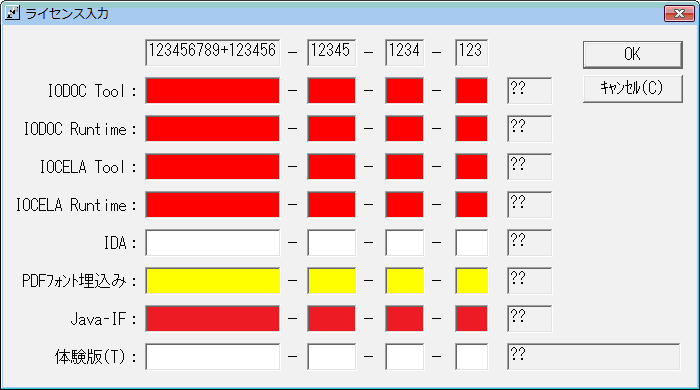The height and width of the screenshot is (390, 700).
Task: Click the dialog title bar icon
Action: coord(12,13)
